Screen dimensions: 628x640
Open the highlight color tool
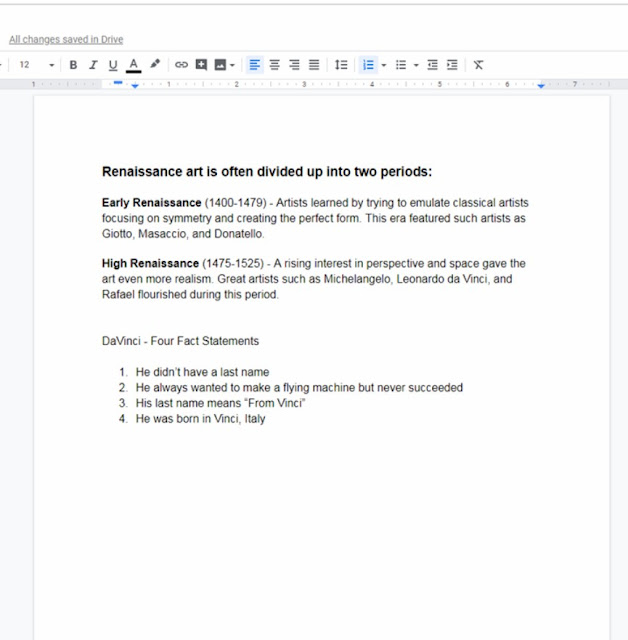point(155,64)
